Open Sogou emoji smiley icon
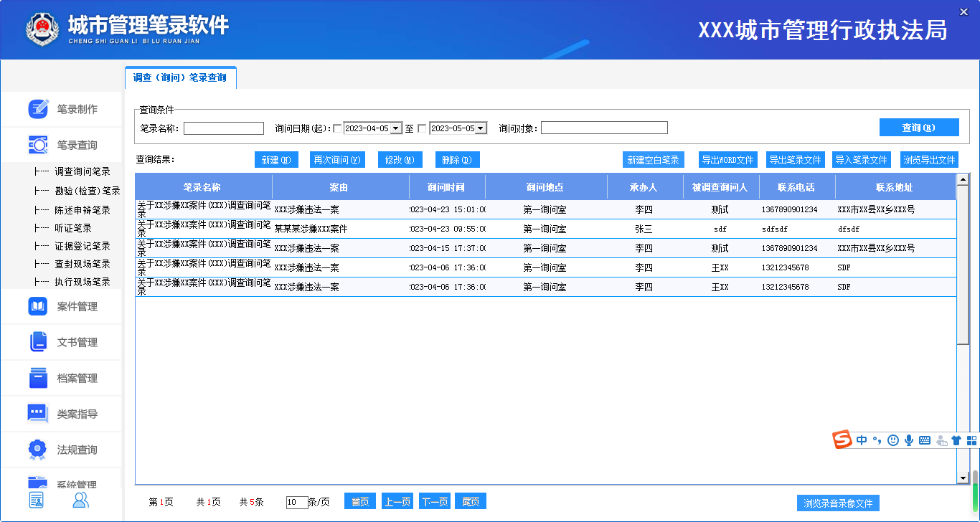 coord(893,440)
